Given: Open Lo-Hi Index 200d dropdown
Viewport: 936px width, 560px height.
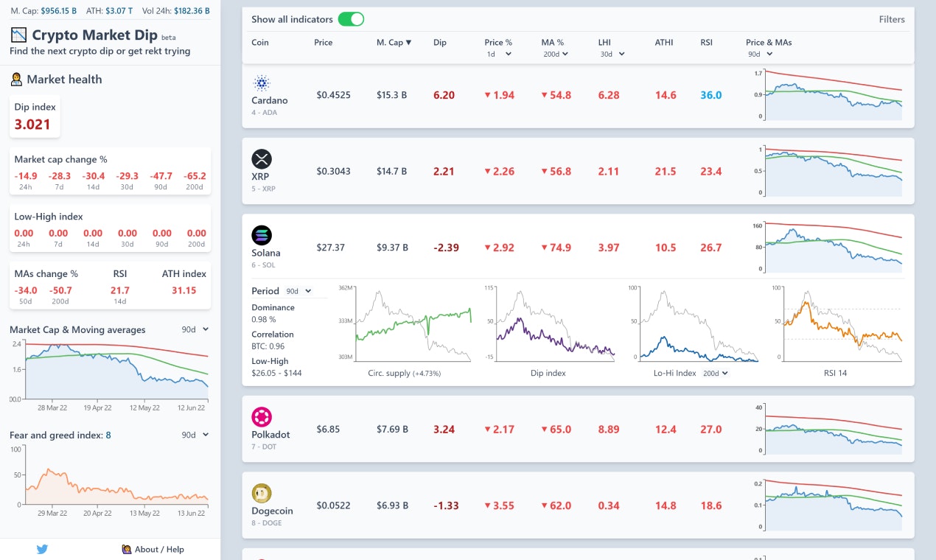Looking at the screenshot, I should coord(715,373).
